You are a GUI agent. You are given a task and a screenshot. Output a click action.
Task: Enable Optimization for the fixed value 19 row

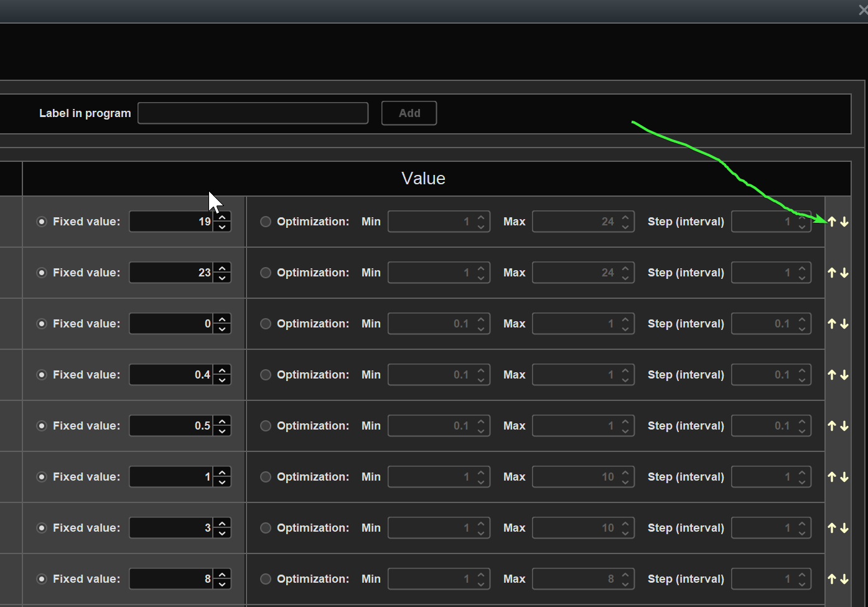(266, 222)
